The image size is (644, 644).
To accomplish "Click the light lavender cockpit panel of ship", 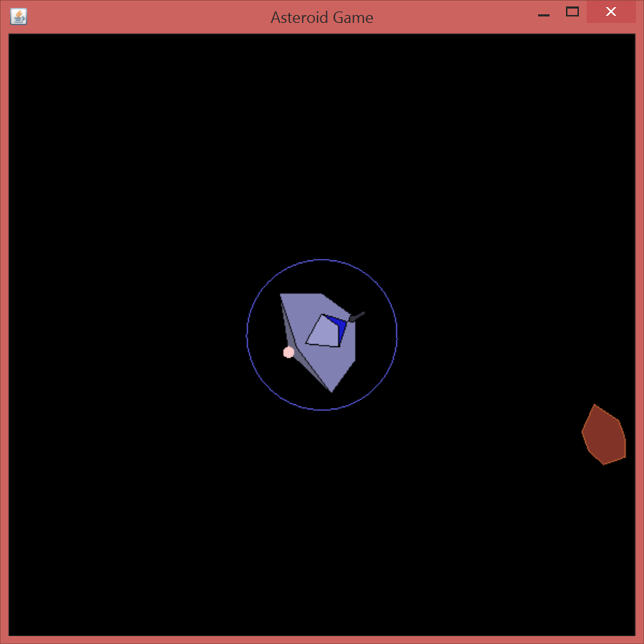I will click(323, 333).
